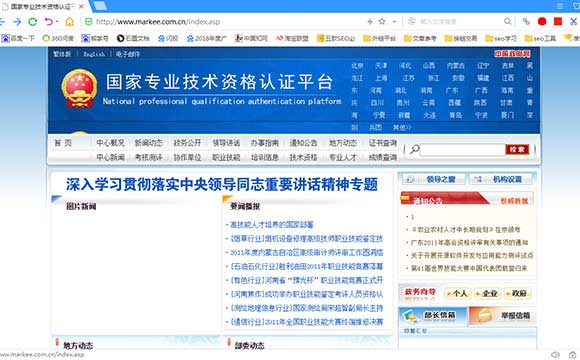Open the seo工具 bookmark folder
This screenshot has height=360, width=580.
tap(540, 38)
